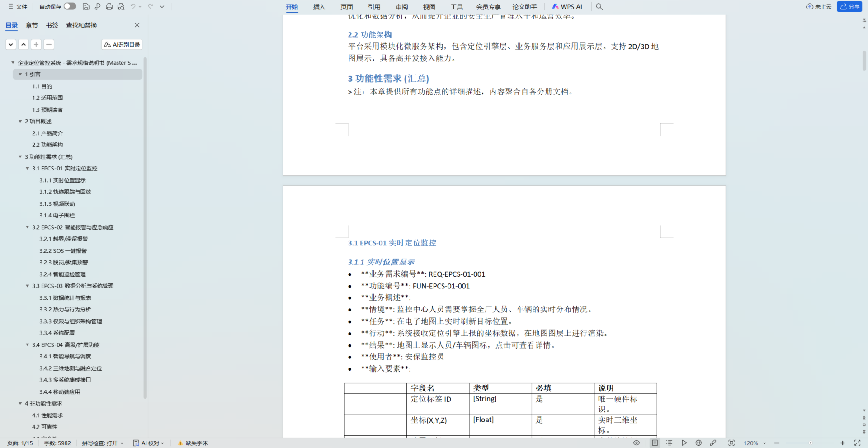
Task: Click the AI识别目录 button
Action: pyautogui.click(x=122, y=44)
